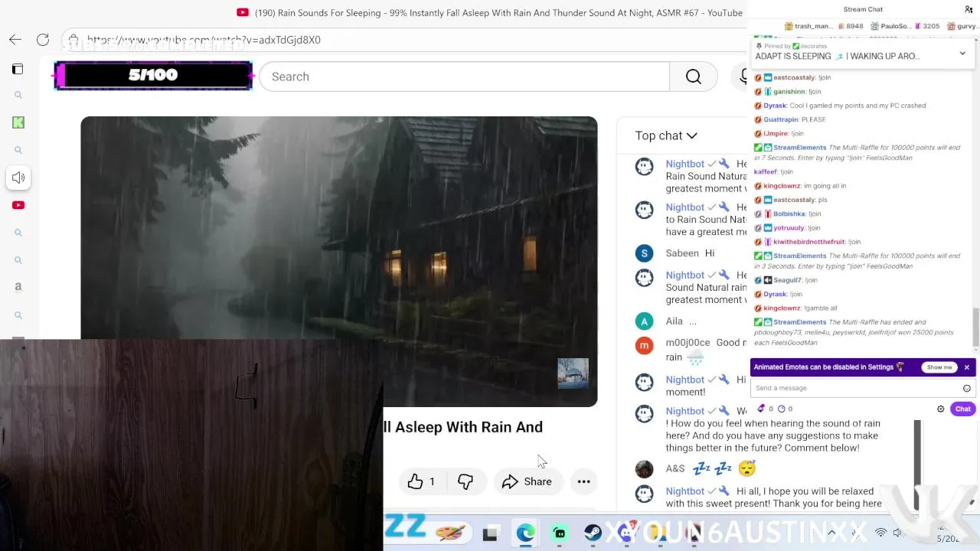Go back using the browser back arrow
This screenshot has width=980, height=551.
tap(15, 39)
